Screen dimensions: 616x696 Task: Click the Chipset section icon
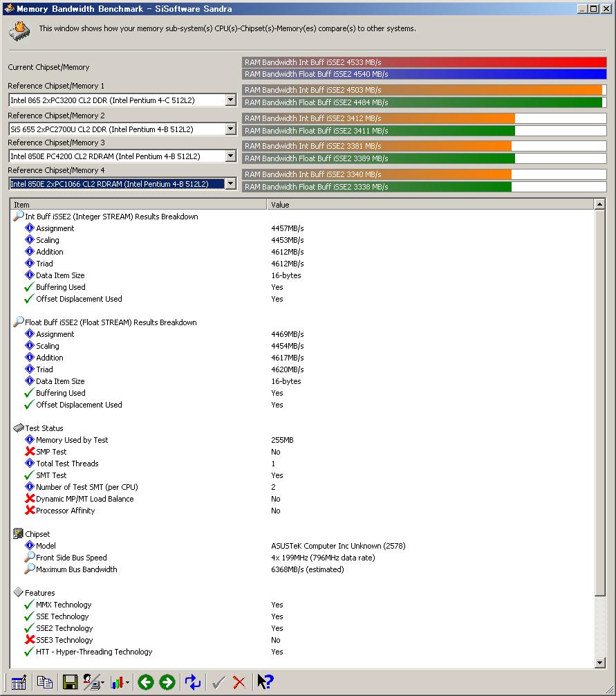coord(18,533)
